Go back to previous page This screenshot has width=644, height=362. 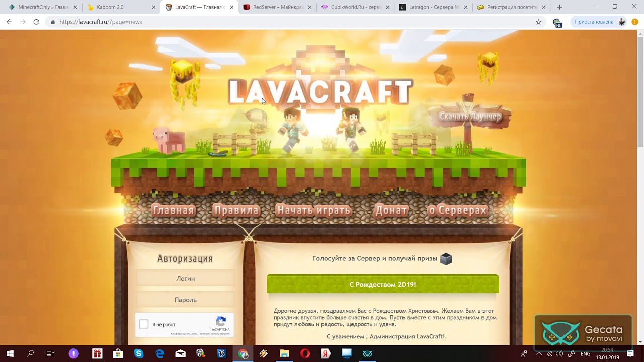point(9,22)
